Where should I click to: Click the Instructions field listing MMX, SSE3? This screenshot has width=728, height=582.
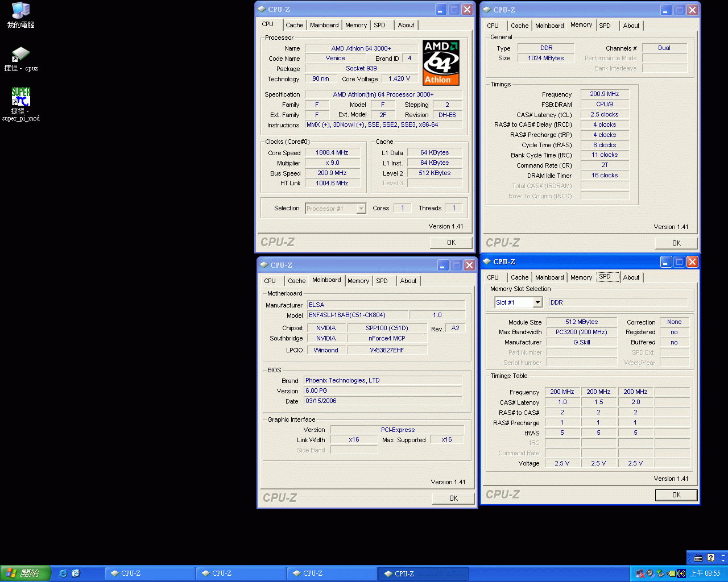[x=384, y=124]
